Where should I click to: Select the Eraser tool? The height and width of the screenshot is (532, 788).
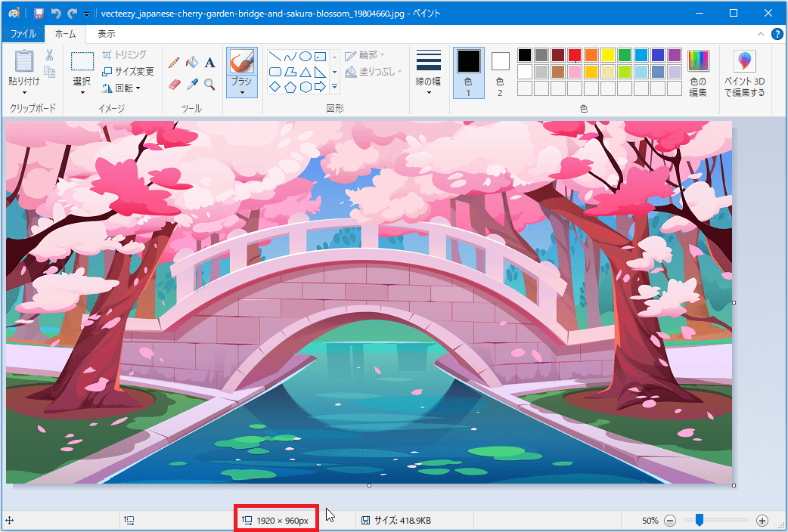[x=174, y=84]
